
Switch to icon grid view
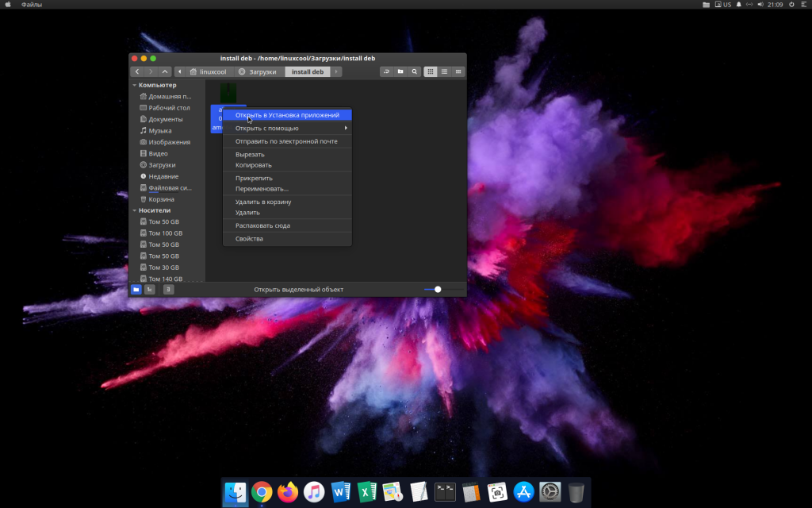[x=431, y=71]
